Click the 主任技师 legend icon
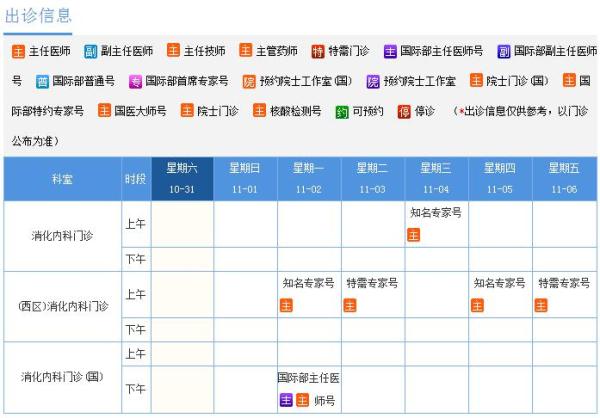Viewport: 600px width, 418px height. pos(173,50)
